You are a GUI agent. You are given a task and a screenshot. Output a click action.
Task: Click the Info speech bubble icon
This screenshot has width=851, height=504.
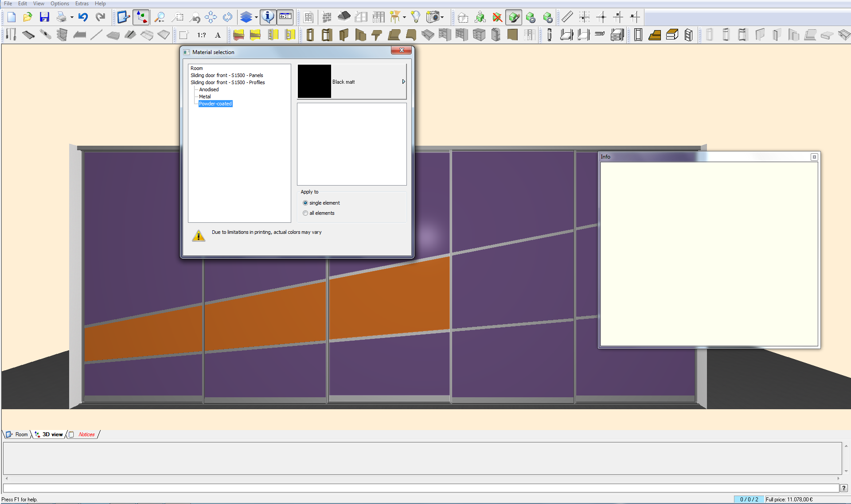(x=268, y=17)
